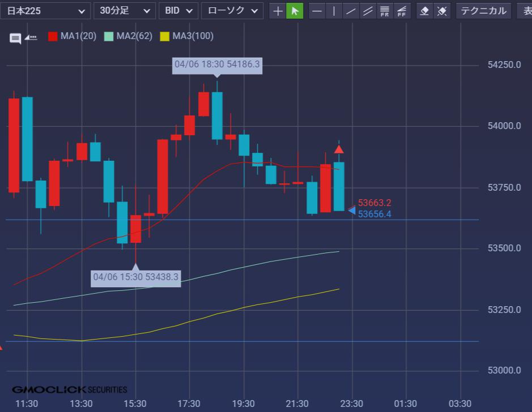Click the comment bubble icon
The height and width of the screenshot is (412, 532).
15,38
